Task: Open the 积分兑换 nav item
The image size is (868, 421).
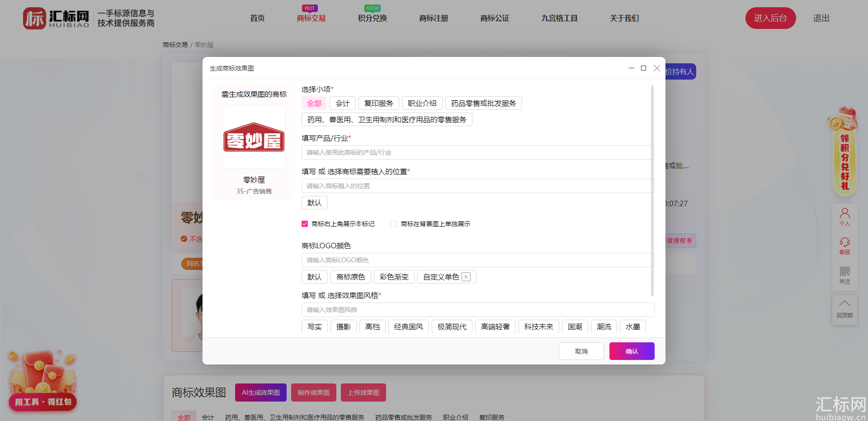Action: 373,18
